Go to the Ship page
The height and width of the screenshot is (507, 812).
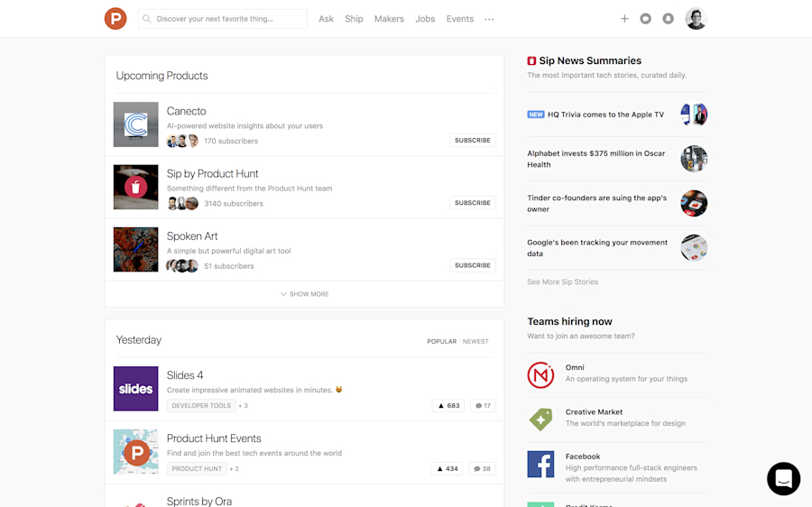coord(355,19)
